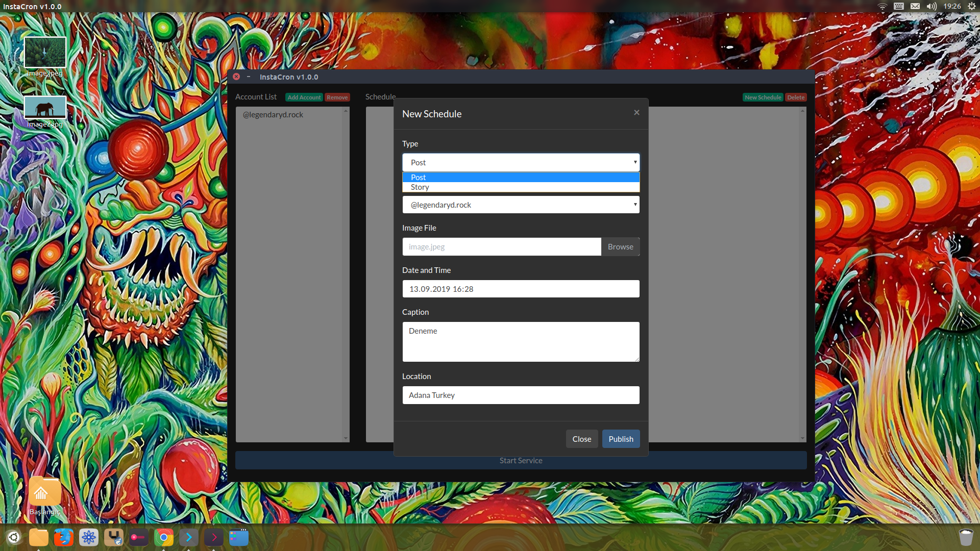Image resolution: width=980 pixels, height=551 pixels.
Task: Click the image.jpeg file path field
Action: 502,246
